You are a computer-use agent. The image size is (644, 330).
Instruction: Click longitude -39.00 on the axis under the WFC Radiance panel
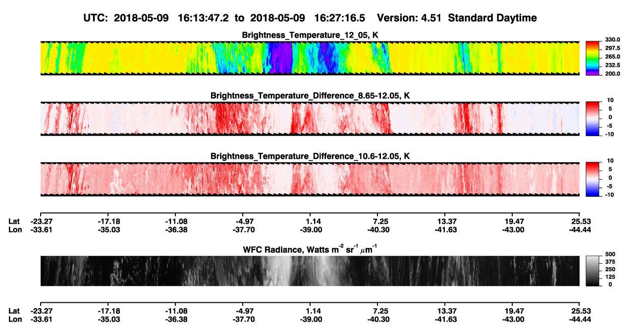tap(311, 319)
